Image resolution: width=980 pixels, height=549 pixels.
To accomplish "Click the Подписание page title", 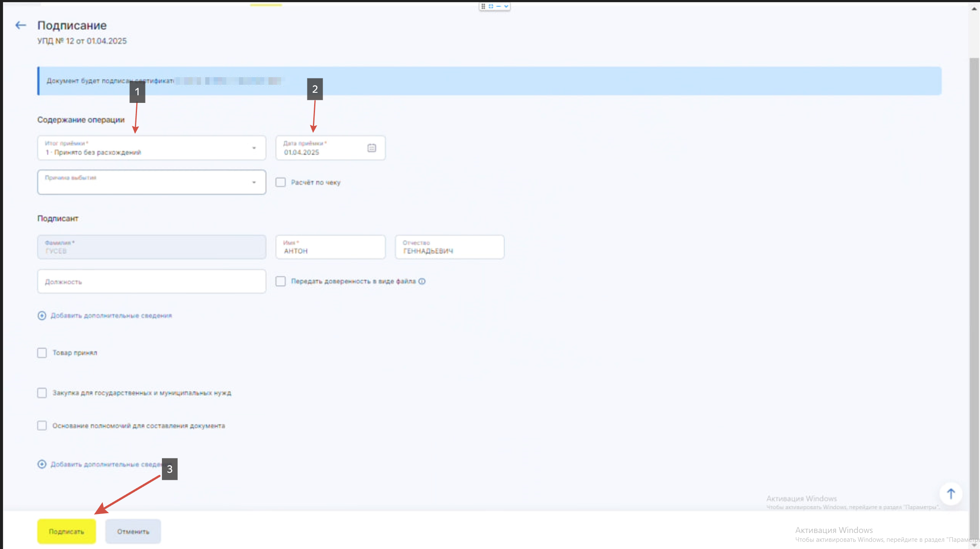I will pyautogui.click(x=72, y=25).
